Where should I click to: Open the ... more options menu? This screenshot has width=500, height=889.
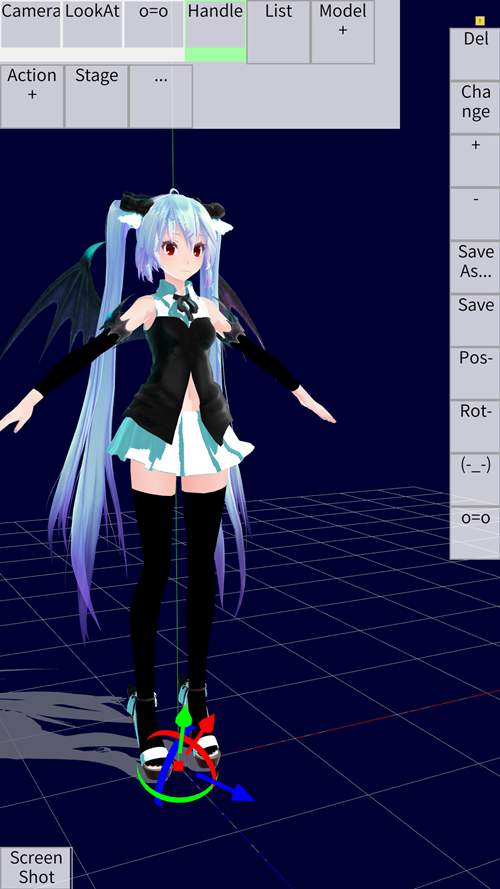pyautogui.click(x=161, y=96)
